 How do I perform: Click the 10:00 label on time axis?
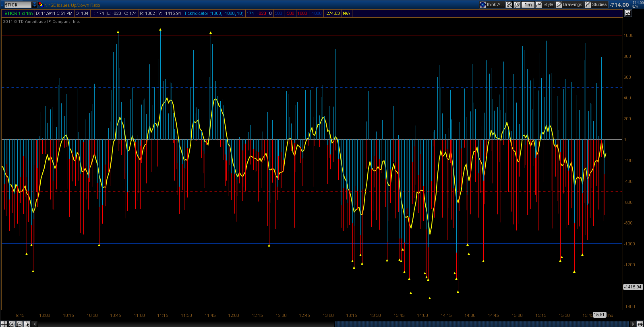point(45,315)
